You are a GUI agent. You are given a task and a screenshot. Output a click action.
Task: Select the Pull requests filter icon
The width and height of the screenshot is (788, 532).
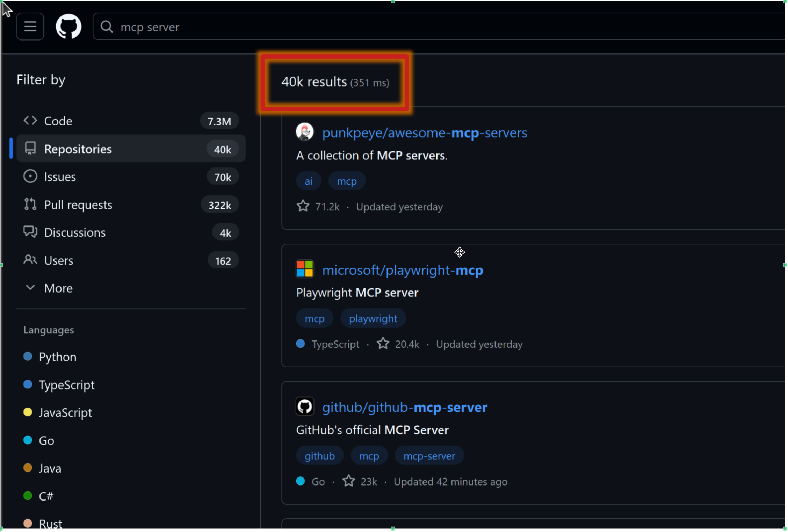[30, 204]
